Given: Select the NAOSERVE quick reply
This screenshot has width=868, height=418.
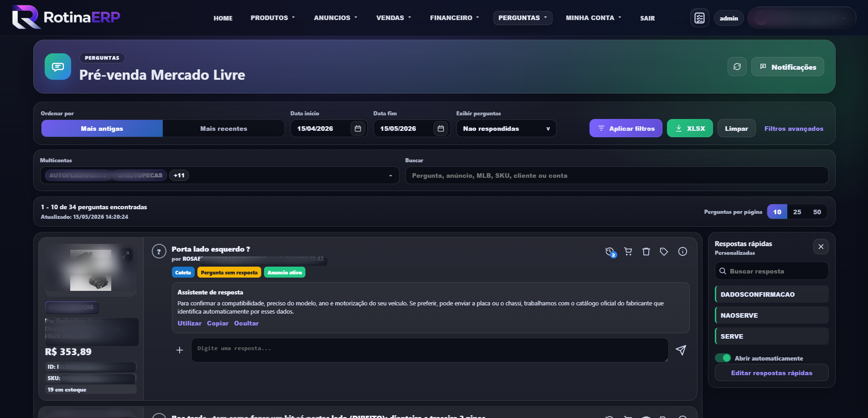Looking at the screenshot, I should click(772, 315).
